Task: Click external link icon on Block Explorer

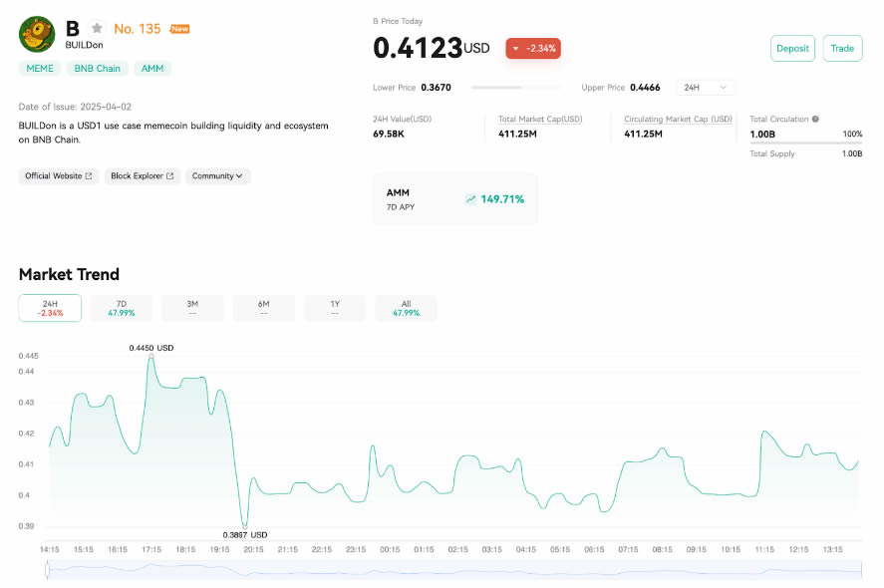Action: 169,176
